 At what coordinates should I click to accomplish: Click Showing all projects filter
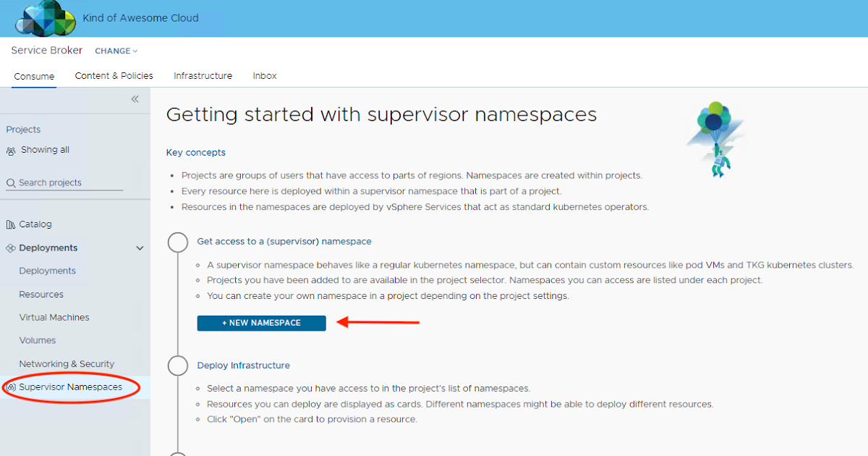(45, 150)
